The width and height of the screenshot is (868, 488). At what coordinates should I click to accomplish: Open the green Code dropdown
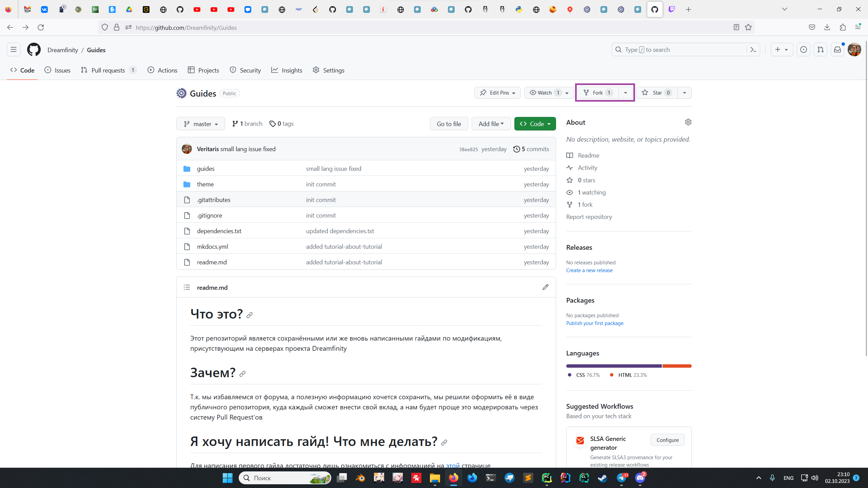coord(535,124)
